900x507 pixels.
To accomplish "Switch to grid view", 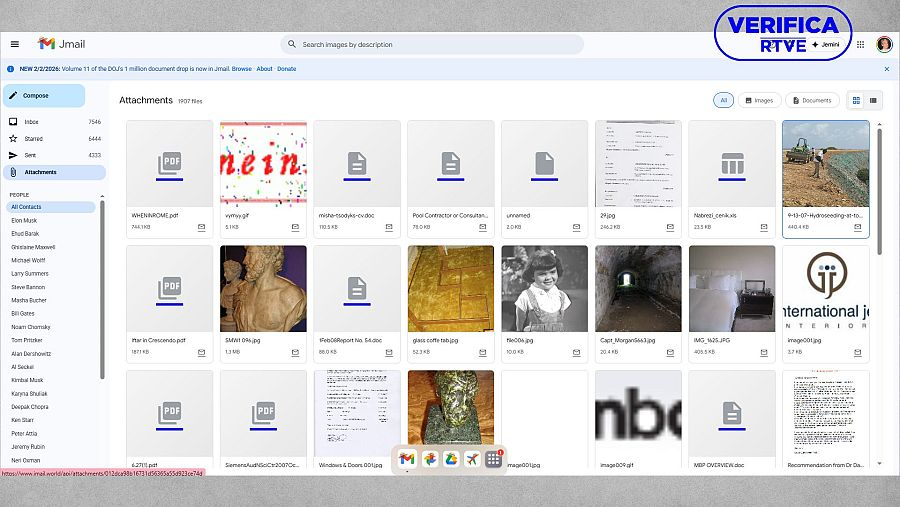I will [x=856, y=100].
